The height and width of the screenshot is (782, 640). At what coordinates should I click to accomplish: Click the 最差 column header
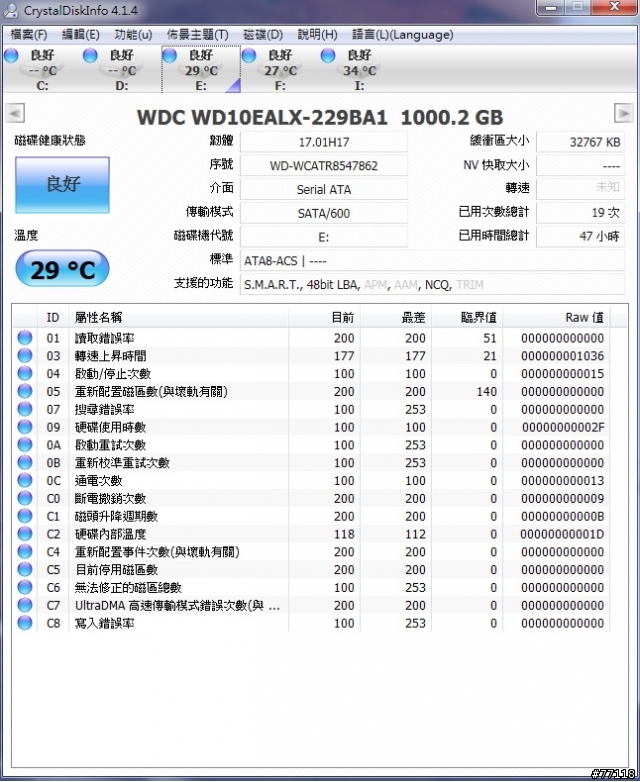396,317
